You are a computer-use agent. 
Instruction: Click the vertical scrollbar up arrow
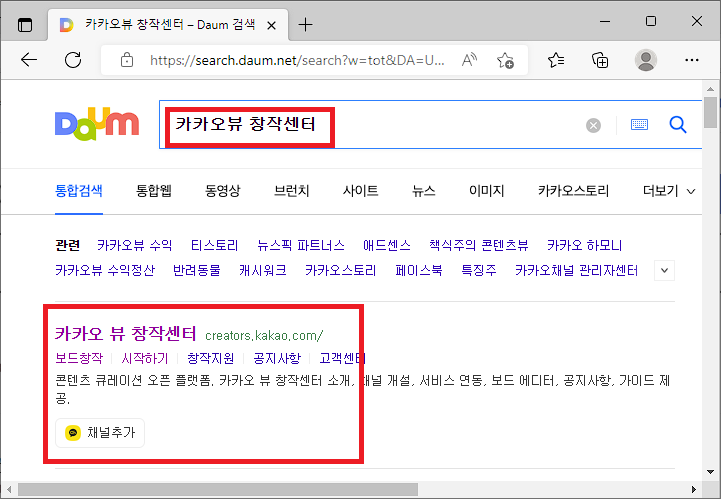710,89
